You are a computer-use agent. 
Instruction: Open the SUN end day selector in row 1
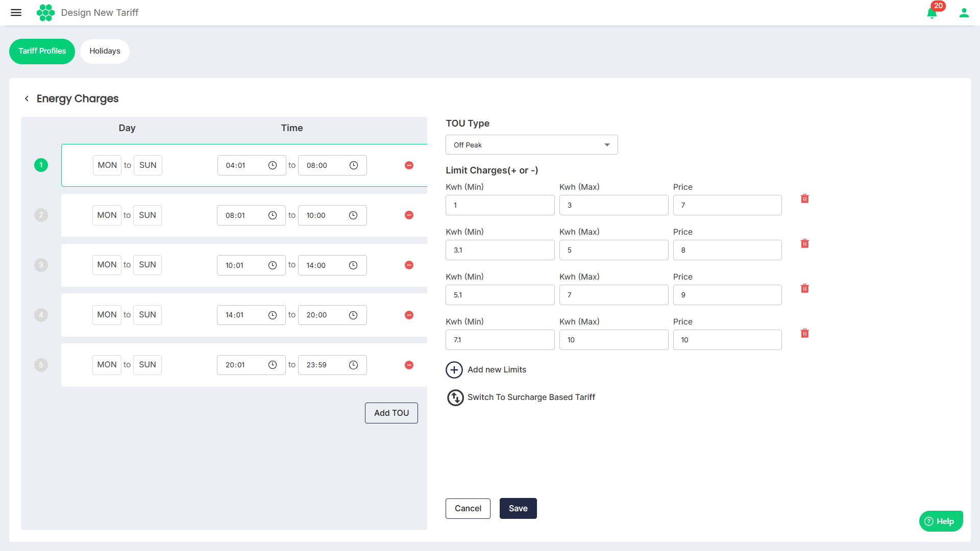coord(148,165)
